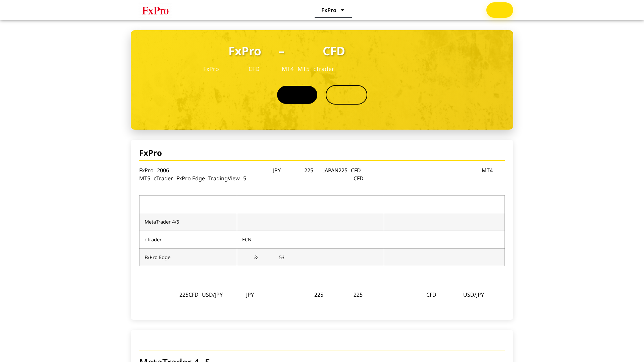The image size is (644, 362).
Task: Expand the FxPro navigation dropdown
Action: (x=333, y=10)
